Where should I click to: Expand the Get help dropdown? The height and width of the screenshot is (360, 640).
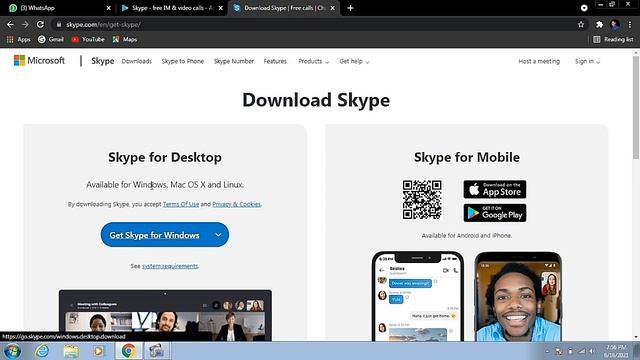click(354, 61)
